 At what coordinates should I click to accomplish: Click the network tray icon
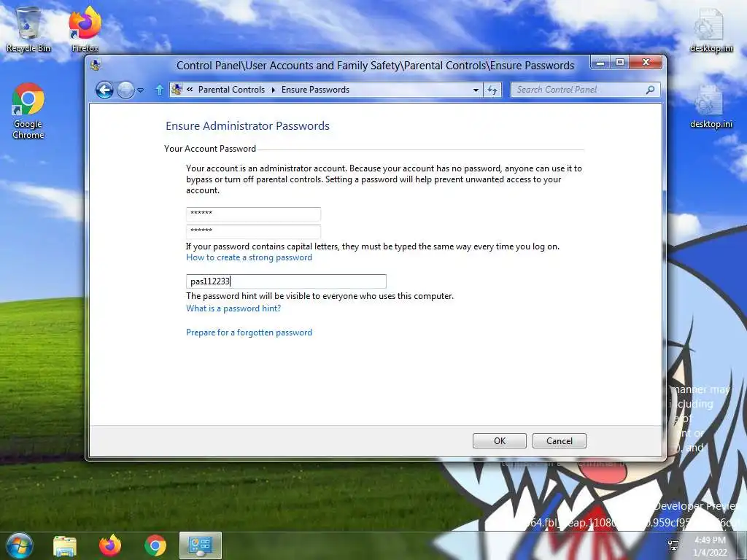673,545
